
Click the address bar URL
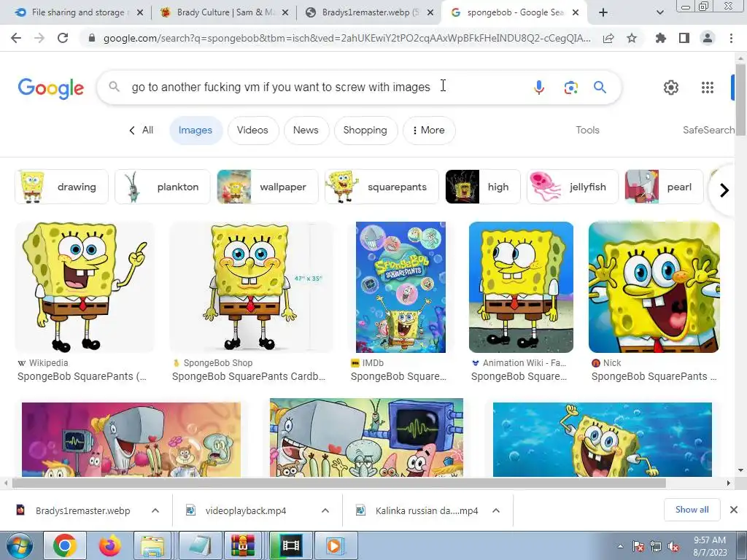(347, 38)
